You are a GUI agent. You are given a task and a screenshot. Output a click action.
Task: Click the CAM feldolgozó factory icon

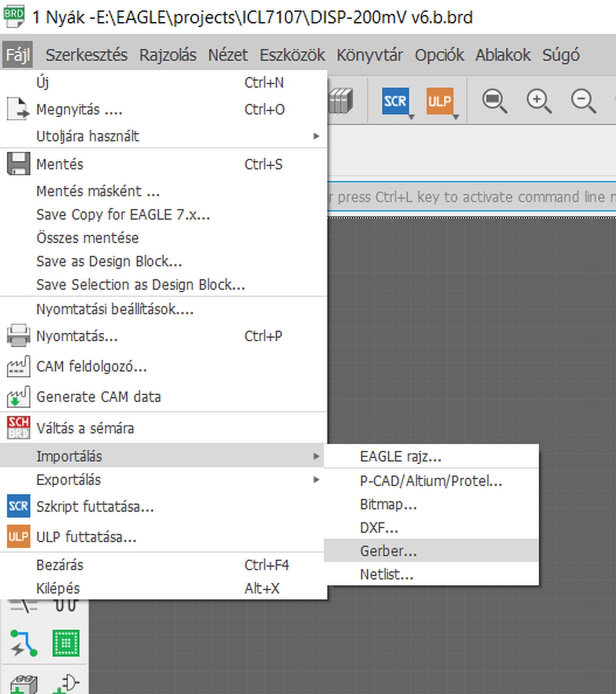19,366
